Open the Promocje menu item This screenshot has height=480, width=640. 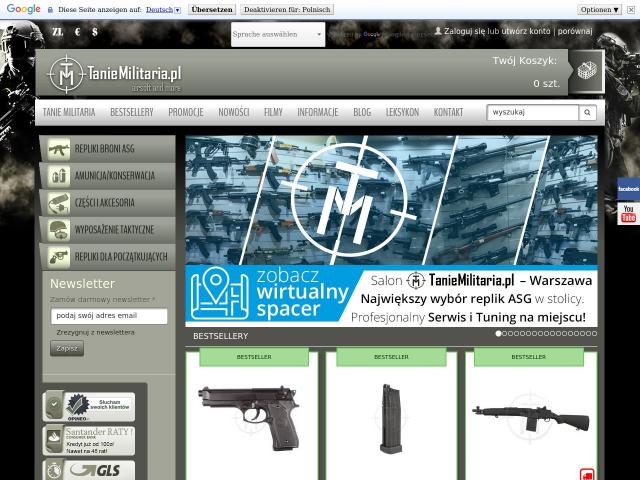tap(186, 112)
